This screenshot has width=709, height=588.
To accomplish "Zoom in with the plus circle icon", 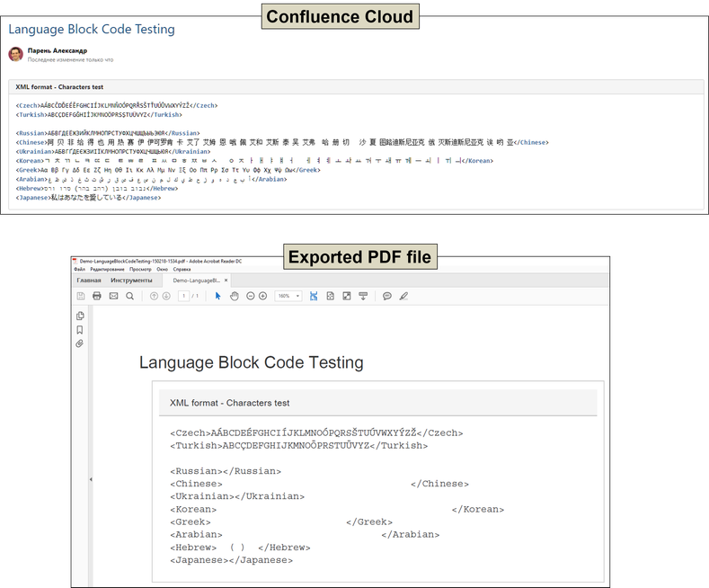I will [x=262, y=296].
